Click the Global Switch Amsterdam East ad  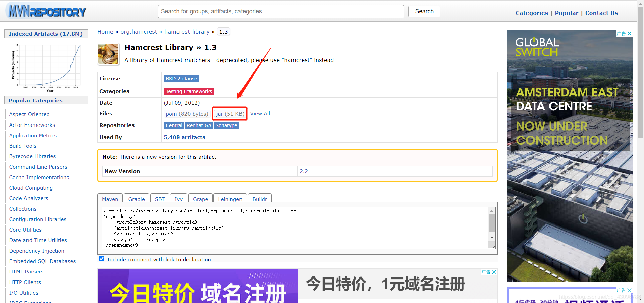570,156
